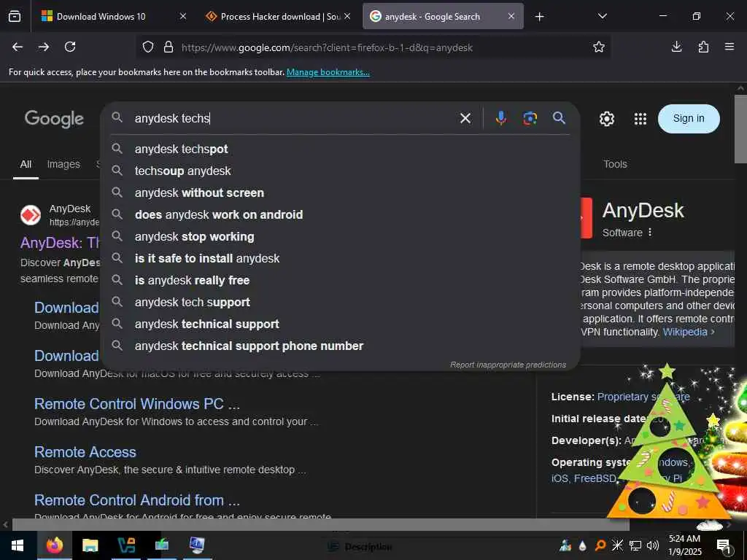The height and width of the screenshot is (560, 747).
Task: Choose suggestion does anydesk work on android
Action: [x=340, y=215]
